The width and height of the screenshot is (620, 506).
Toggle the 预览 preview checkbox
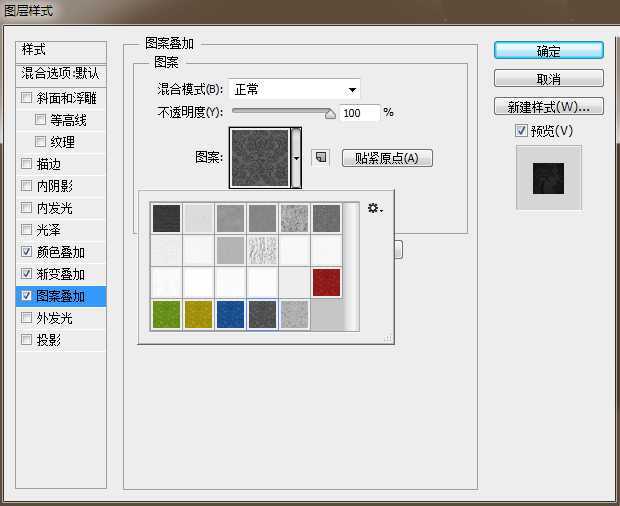(521, 131)
